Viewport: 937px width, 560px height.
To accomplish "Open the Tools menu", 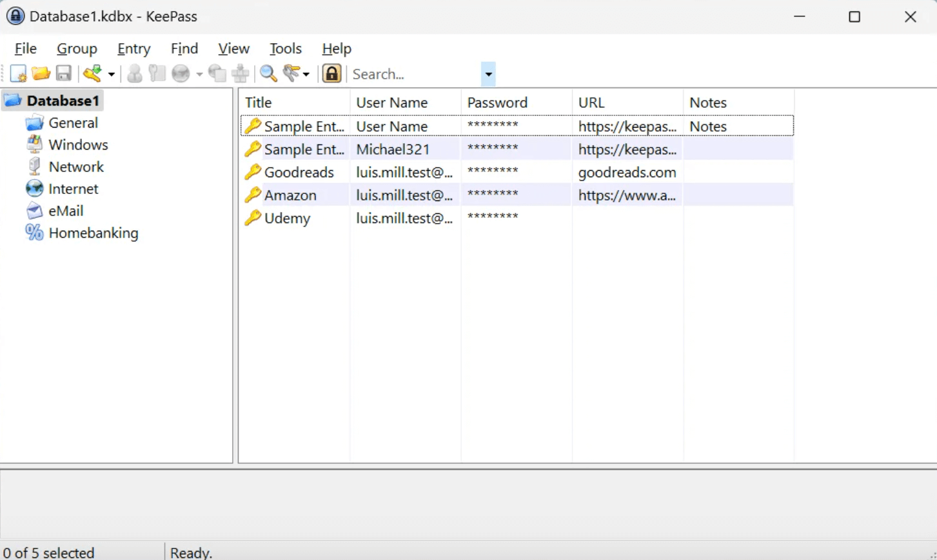I will pos(285,49).
